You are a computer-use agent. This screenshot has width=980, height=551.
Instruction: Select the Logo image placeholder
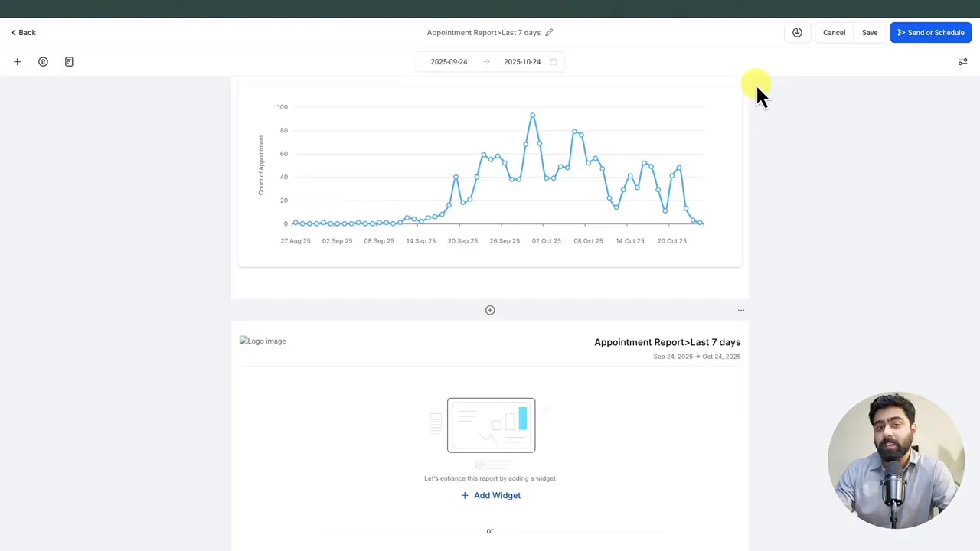(x=263, y=341)
